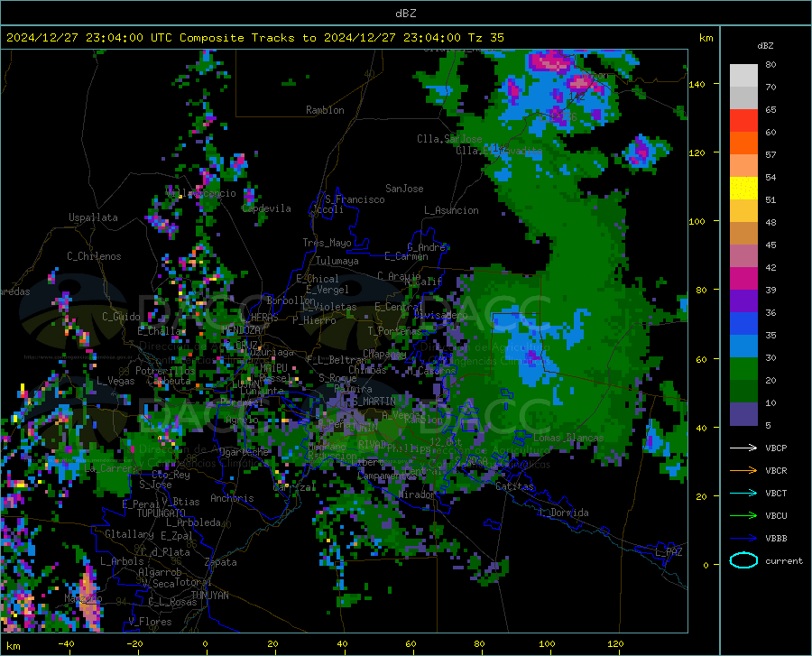Click the Potrerillos map label
The image size is (812, 656).
[165, 371]
